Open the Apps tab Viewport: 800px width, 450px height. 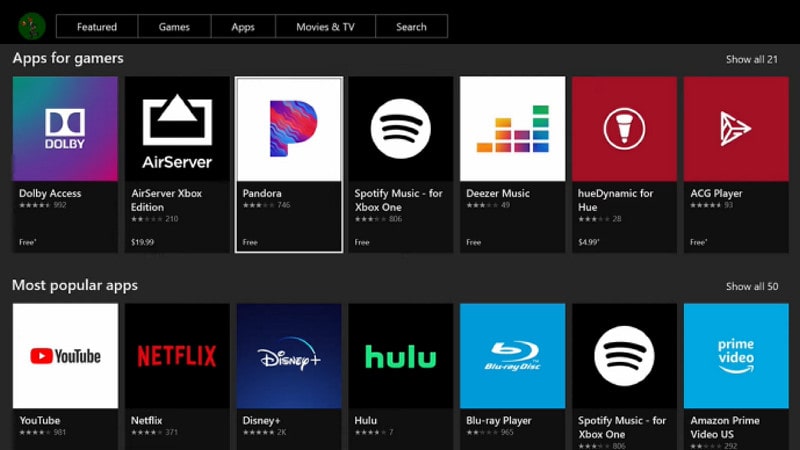243,27
